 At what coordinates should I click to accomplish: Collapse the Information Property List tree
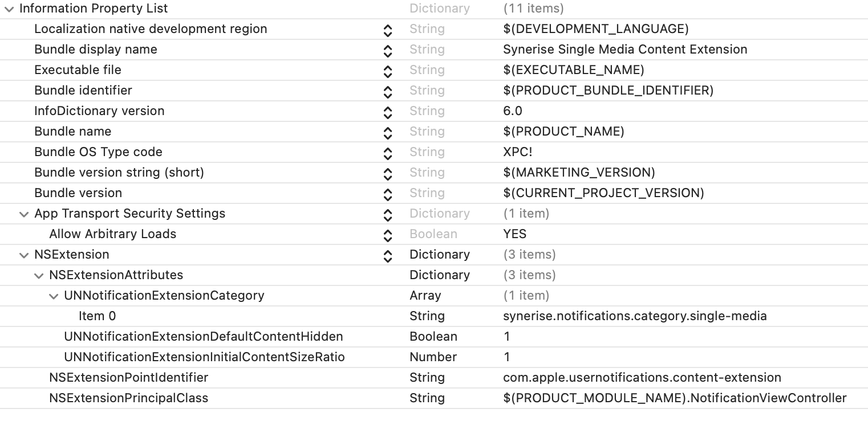click(9, 9)
